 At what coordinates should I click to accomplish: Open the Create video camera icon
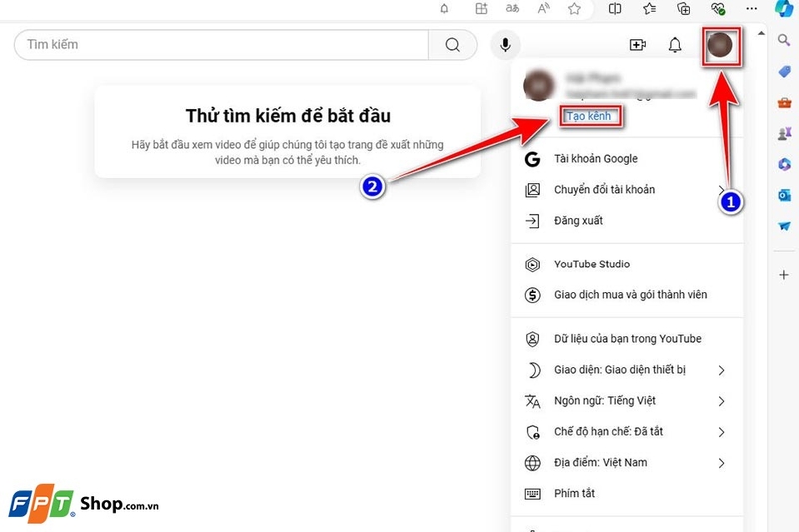click(x=638, y=45)
